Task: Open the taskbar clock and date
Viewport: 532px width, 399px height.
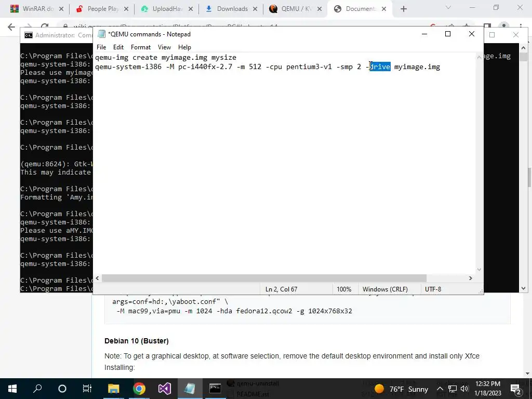Action: coord(488,389)
